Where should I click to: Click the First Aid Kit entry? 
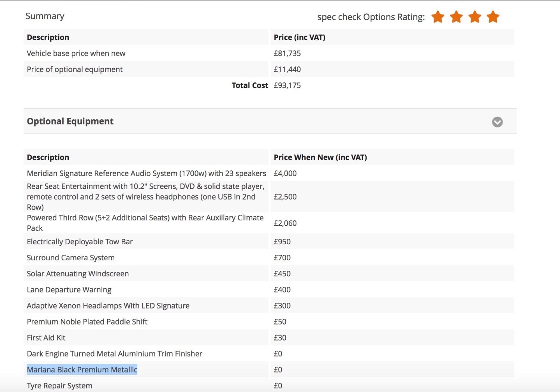click(46, 338)
